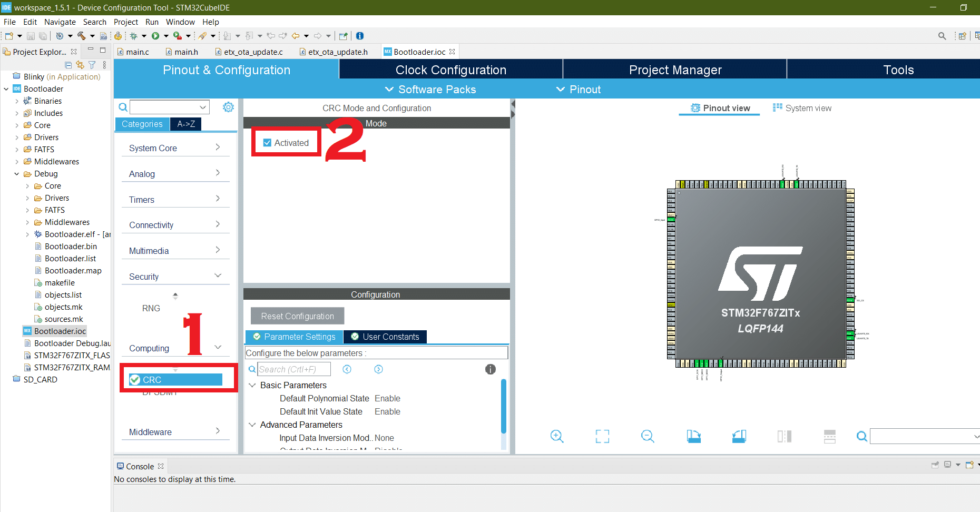Expand the Multimedia category
Screen dimensions: 980x512
(x=175, y=251)
